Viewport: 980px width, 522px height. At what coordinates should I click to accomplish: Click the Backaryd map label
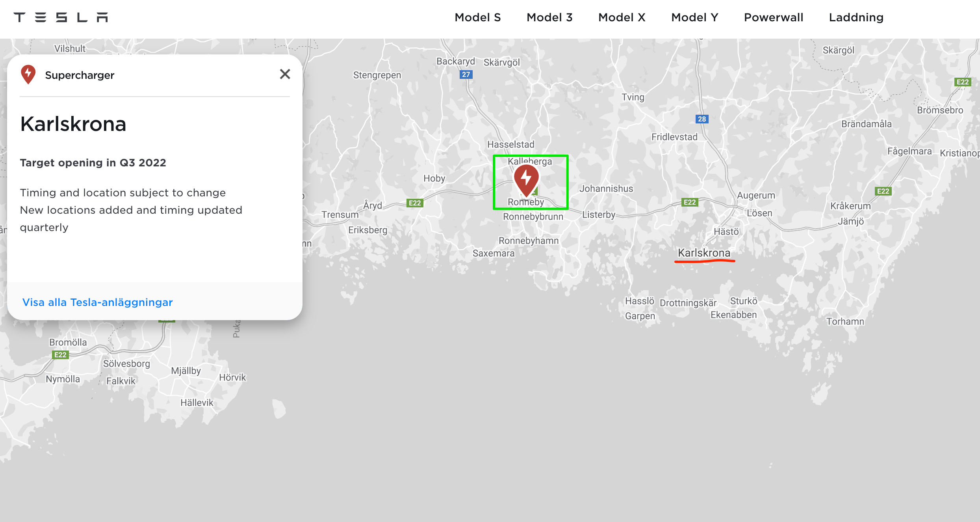(x=456, y=62)
